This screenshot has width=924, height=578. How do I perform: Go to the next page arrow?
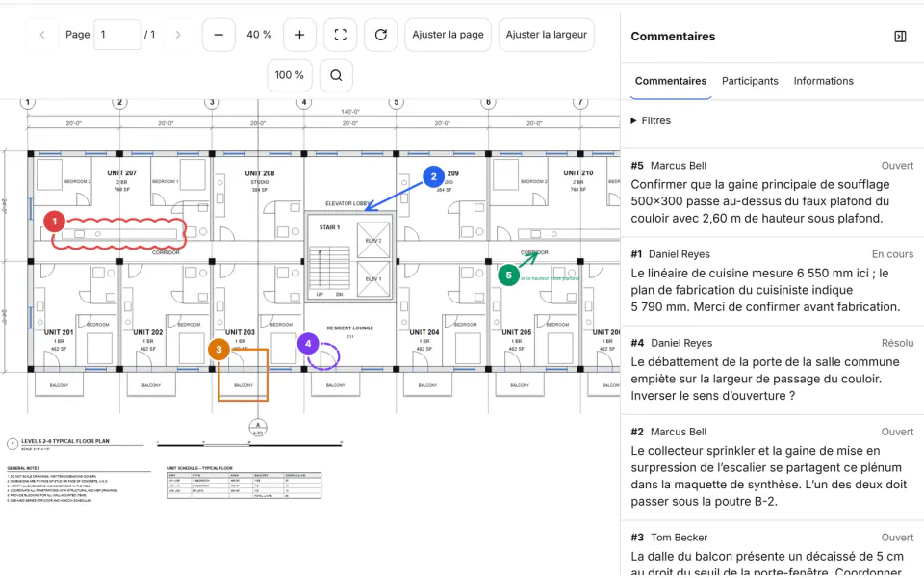[177, 35]
